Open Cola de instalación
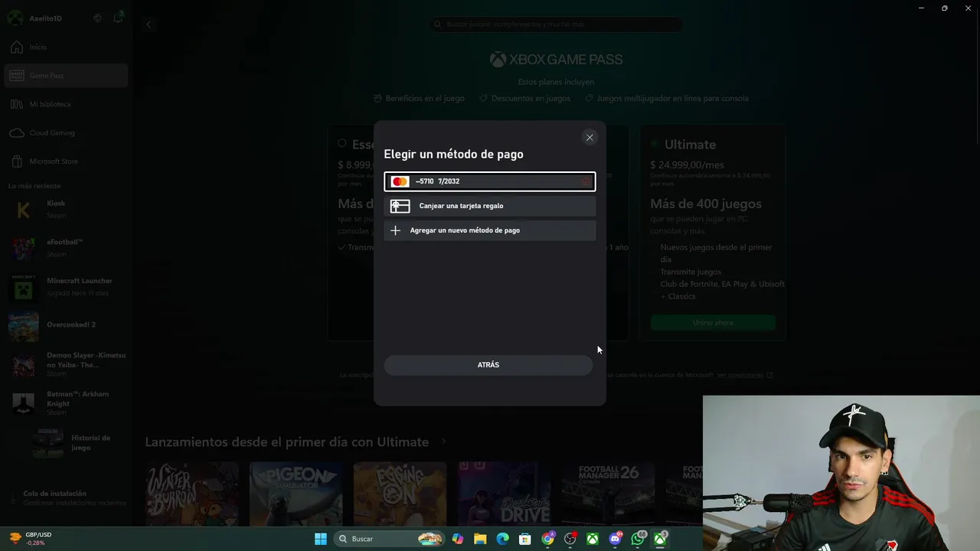 click(x=66, y=497)
